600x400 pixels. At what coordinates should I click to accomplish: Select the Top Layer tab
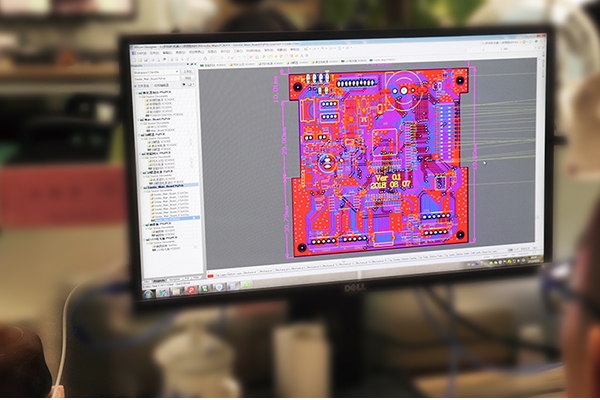click(220, 275)
